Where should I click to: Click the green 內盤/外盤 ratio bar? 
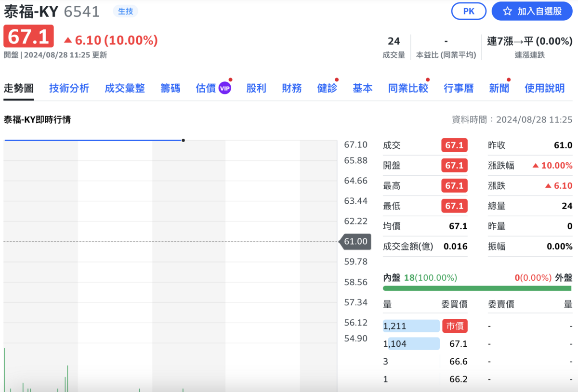[x=478, y=288]
